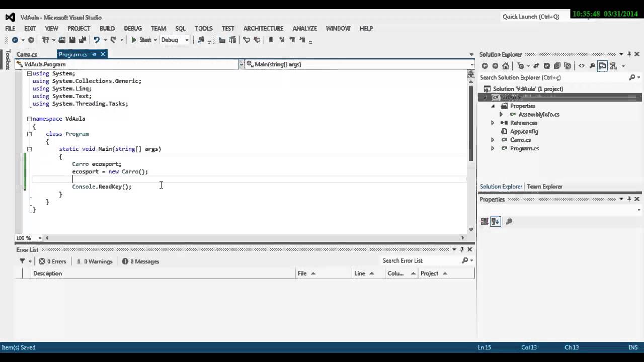The image size is (644, 362).
Task: Open the vertical Toolbox side tab
Action: click(8, 59)
